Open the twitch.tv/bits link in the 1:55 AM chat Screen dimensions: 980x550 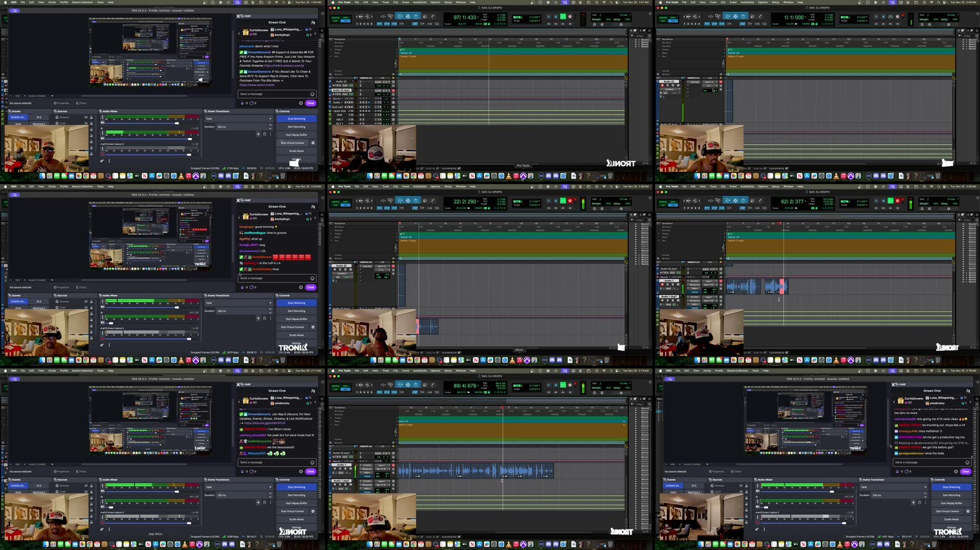[x=257, y=84]
